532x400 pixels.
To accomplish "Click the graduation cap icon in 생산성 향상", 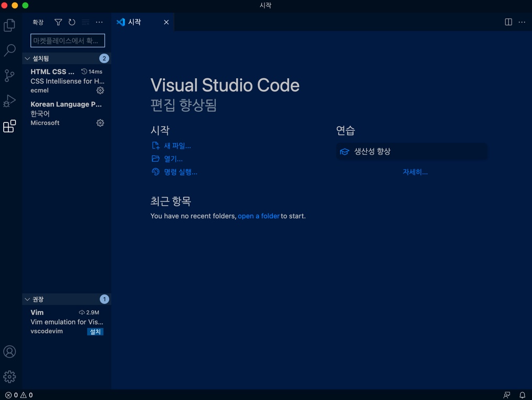I will [x=344, y=151].
